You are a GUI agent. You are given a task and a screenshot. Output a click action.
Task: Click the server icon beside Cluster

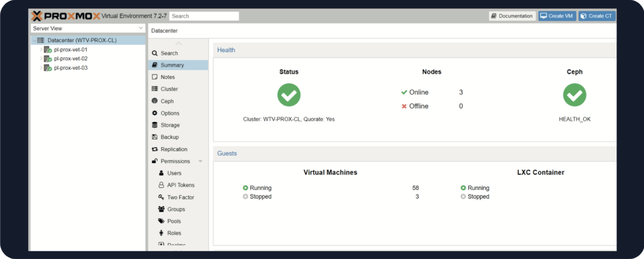click(x=155, y=88)
